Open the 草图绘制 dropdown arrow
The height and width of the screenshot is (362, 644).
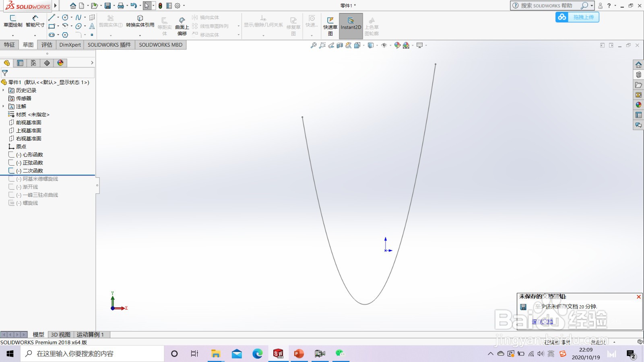point(13,35)
